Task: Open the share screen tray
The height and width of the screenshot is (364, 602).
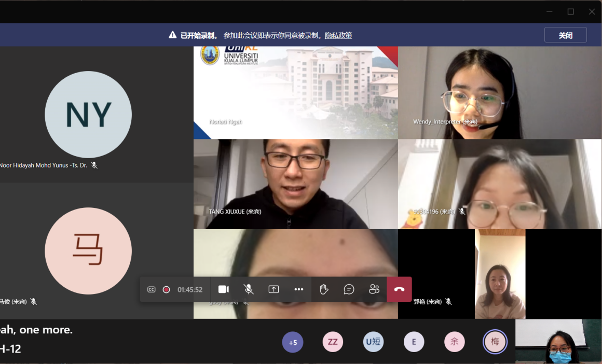Action: coord(273,289)
